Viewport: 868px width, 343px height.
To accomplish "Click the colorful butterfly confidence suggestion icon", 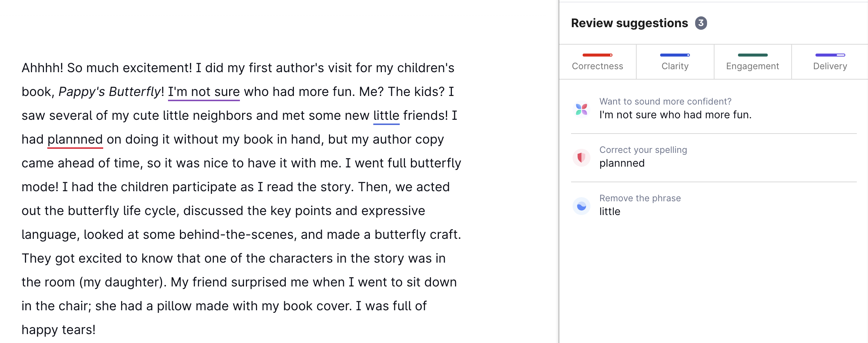I will 581,109.
